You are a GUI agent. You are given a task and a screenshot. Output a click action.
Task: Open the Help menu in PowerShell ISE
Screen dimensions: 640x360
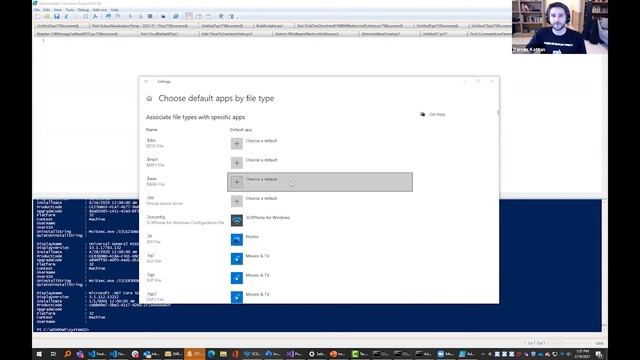coord(115,9)
